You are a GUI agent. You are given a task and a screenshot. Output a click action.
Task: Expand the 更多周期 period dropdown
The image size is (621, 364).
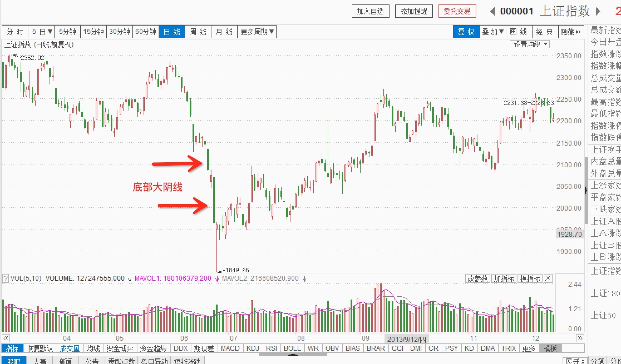[x=257, y=32]
